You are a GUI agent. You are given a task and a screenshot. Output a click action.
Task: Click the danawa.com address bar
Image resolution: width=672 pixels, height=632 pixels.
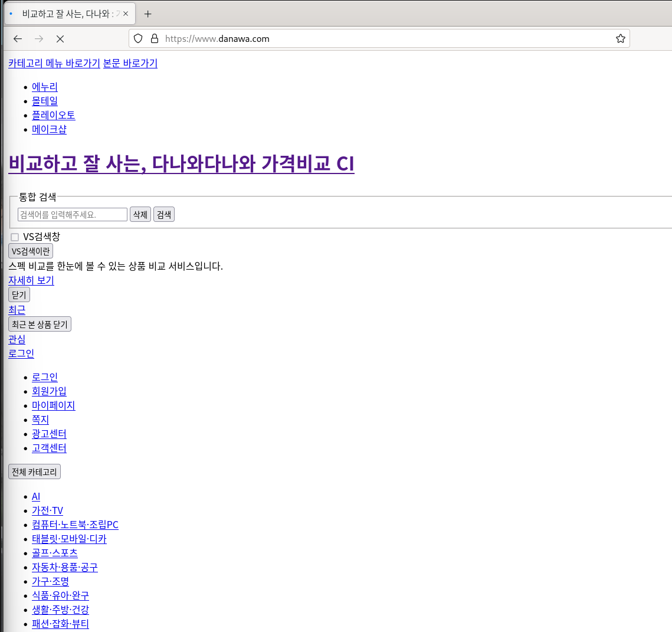379,38
